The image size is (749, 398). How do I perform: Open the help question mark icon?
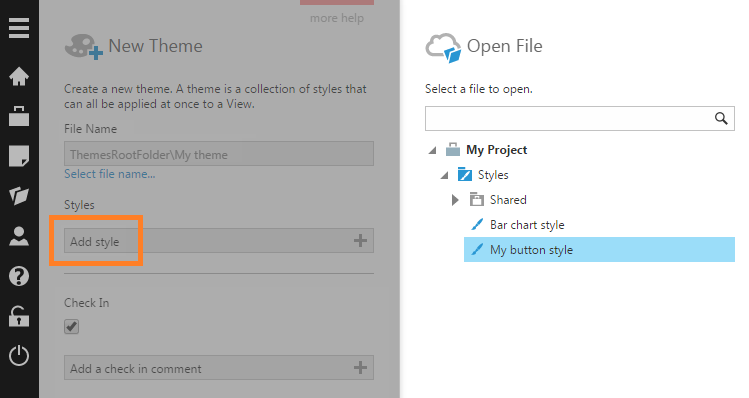coord(19,276)
